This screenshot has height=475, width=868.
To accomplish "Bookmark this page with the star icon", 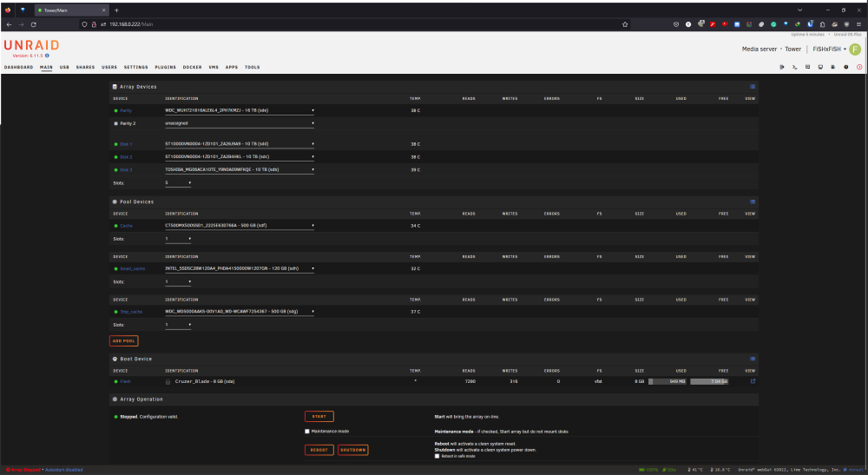I will click(x=625, y=24).
